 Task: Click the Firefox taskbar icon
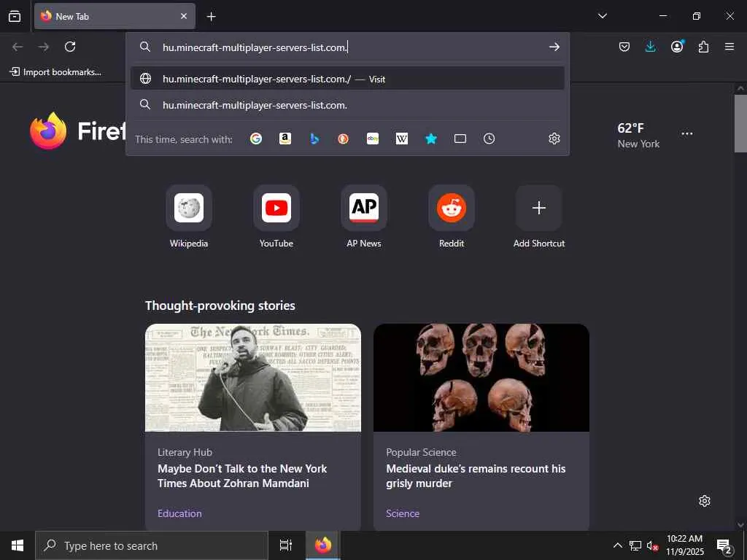322,545
